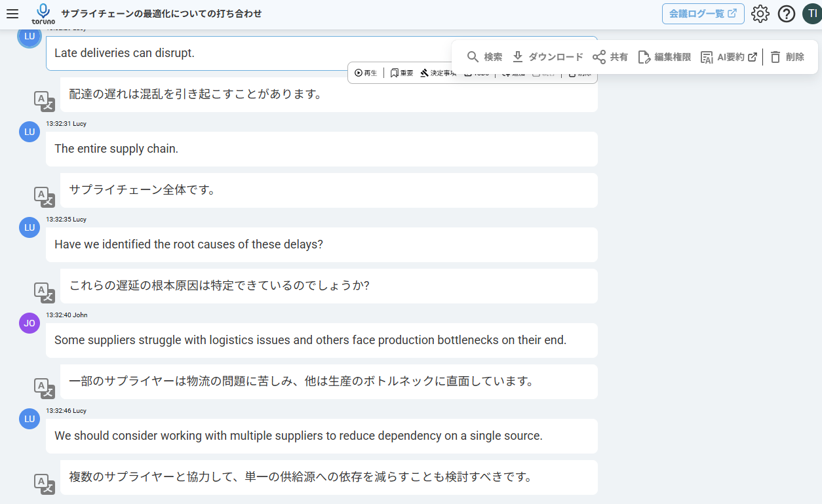
Task: Select translation これらの遅延の根本原因は特定できているのでしょうか?
Action: (329, 286)
